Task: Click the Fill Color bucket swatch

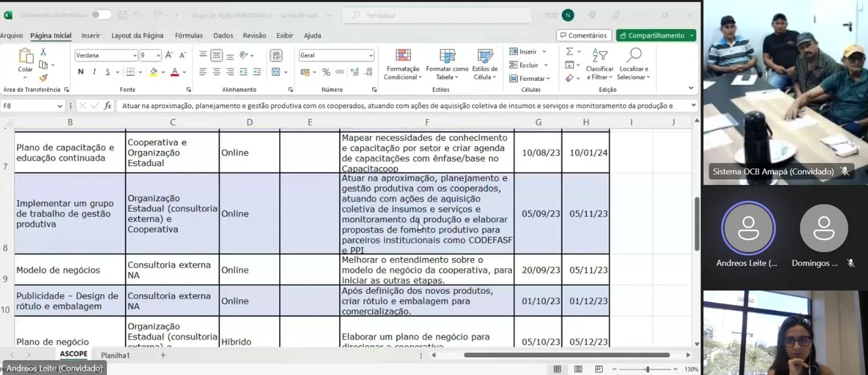Action: tap(153, 72)
